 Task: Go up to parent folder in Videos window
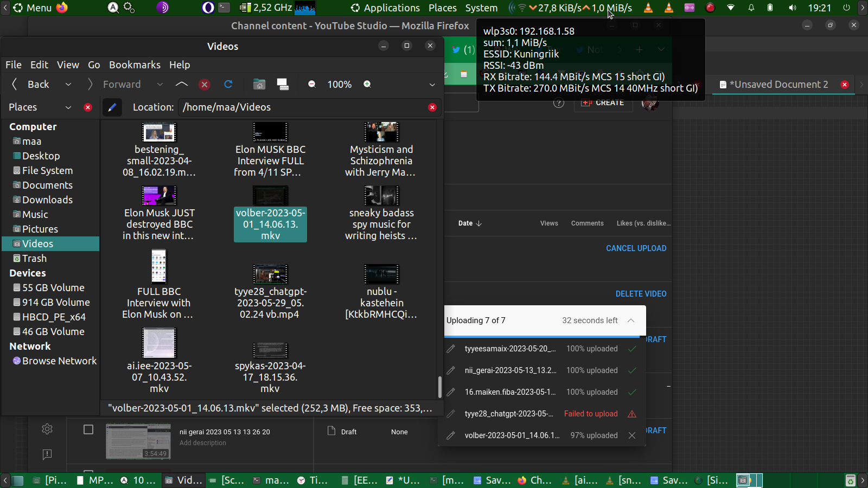182,84
